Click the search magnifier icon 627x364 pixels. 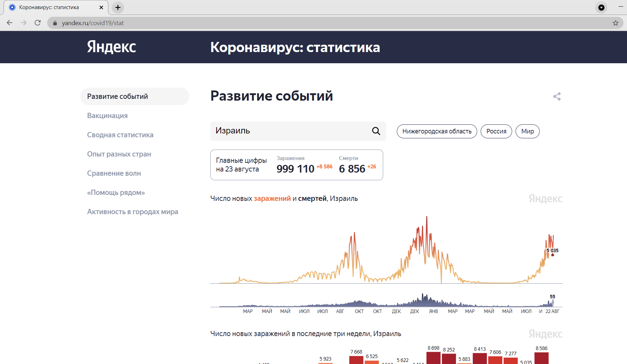point(376,131)
